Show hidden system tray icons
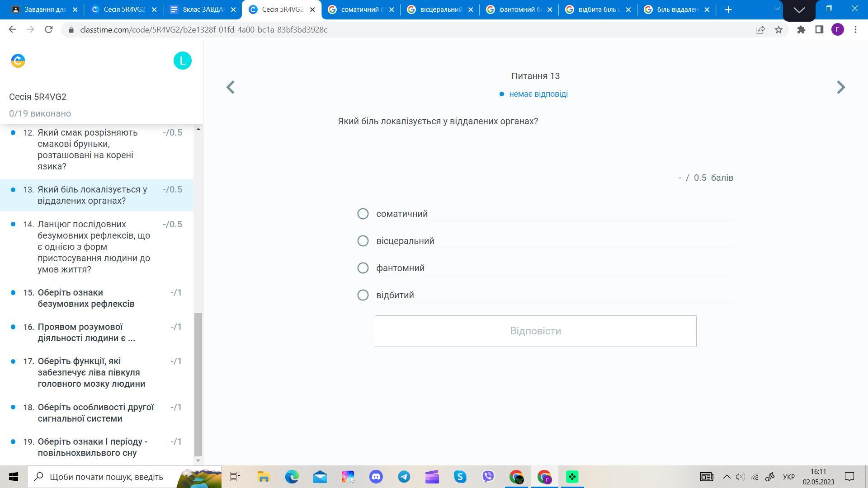This screenshot has width=868, height=488. point(726,477)
